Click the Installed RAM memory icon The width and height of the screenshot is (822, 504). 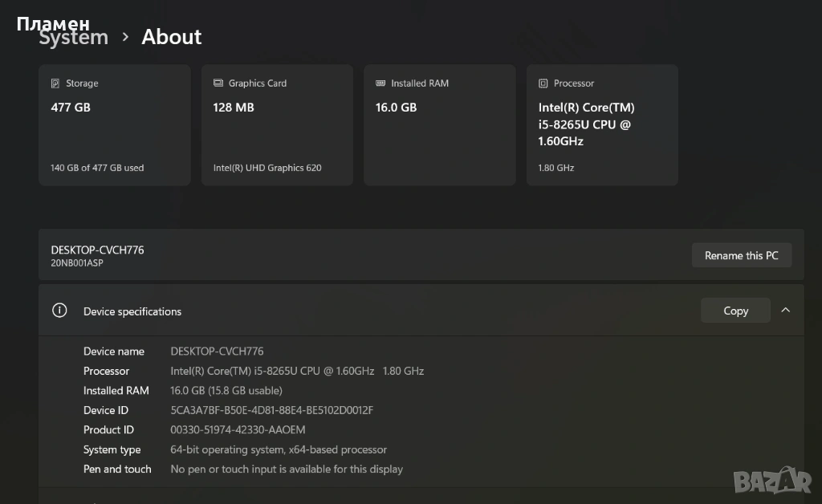[380, 83]
